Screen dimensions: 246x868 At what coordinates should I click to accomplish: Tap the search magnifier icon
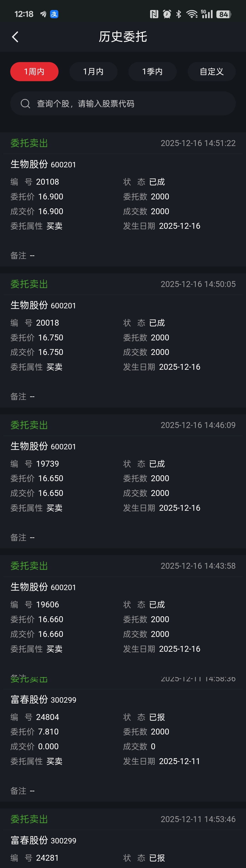click(25, 103)
